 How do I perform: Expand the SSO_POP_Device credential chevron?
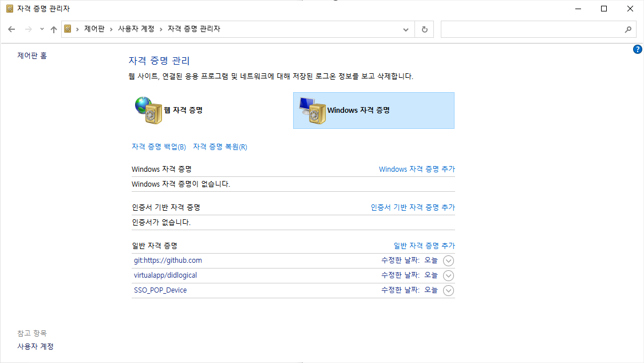[448, 291]
